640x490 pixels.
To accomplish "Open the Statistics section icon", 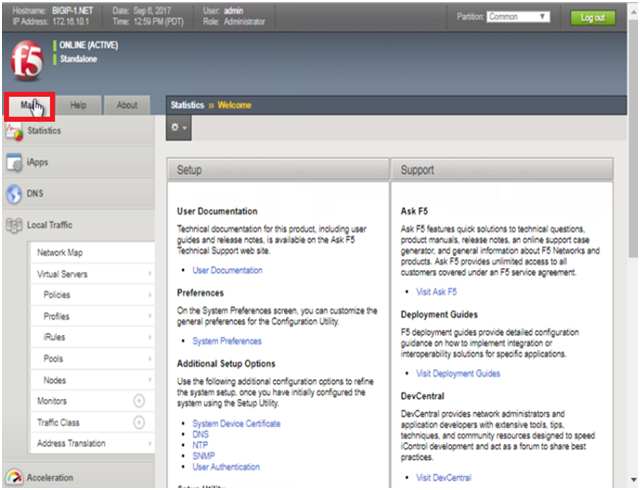I will click(x=14, y=131).
